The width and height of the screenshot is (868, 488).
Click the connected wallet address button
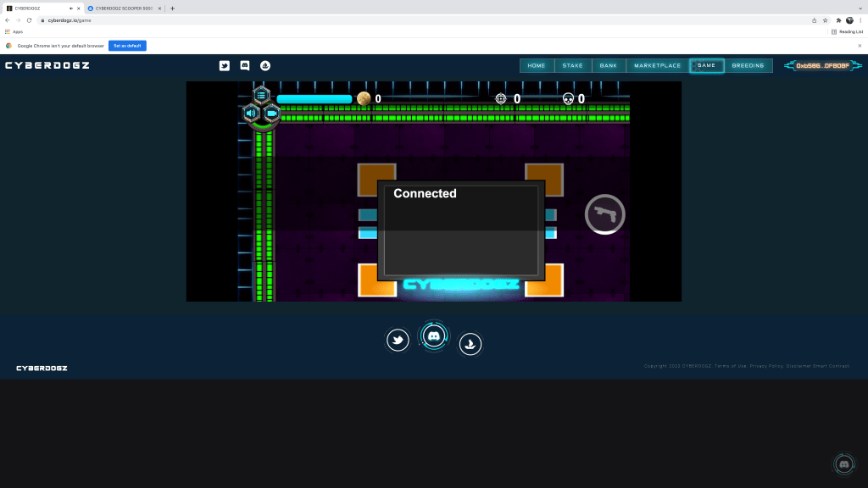[822, 65]
